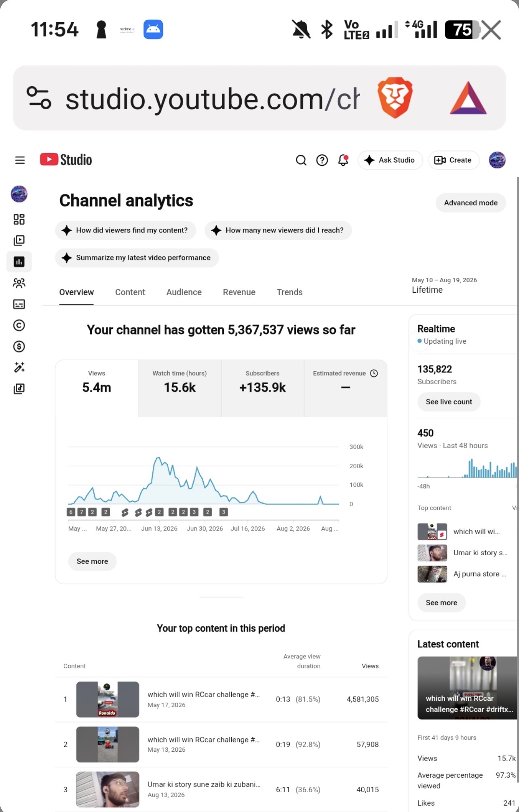
Task: Open the notifications bell in Studio header
Action: coord(343,160)
